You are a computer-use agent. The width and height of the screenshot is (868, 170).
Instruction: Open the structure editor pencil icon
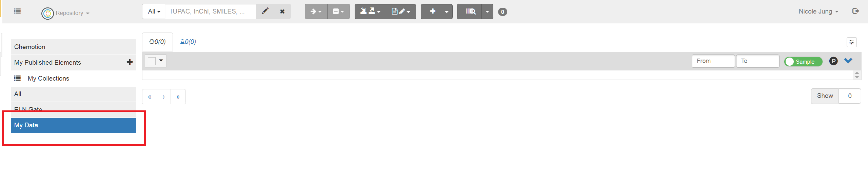coord(265,11)
